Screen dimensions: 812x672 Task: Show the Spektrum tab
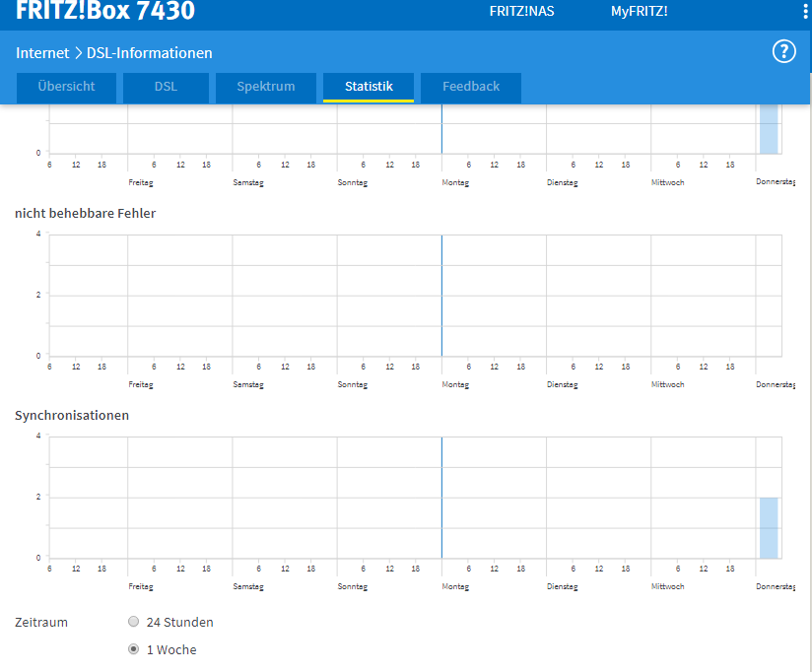[x=265, y=87]
